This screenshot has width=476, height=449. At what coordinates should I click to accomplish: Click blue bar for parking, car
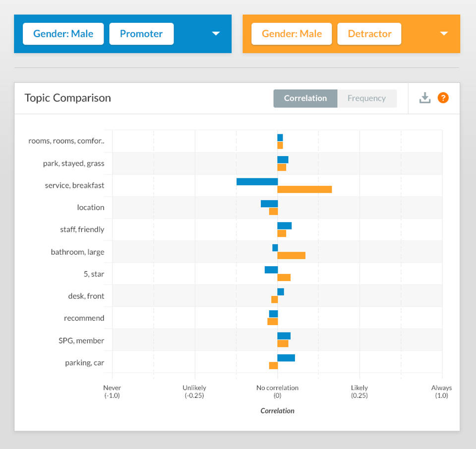(x=286, y=358)
